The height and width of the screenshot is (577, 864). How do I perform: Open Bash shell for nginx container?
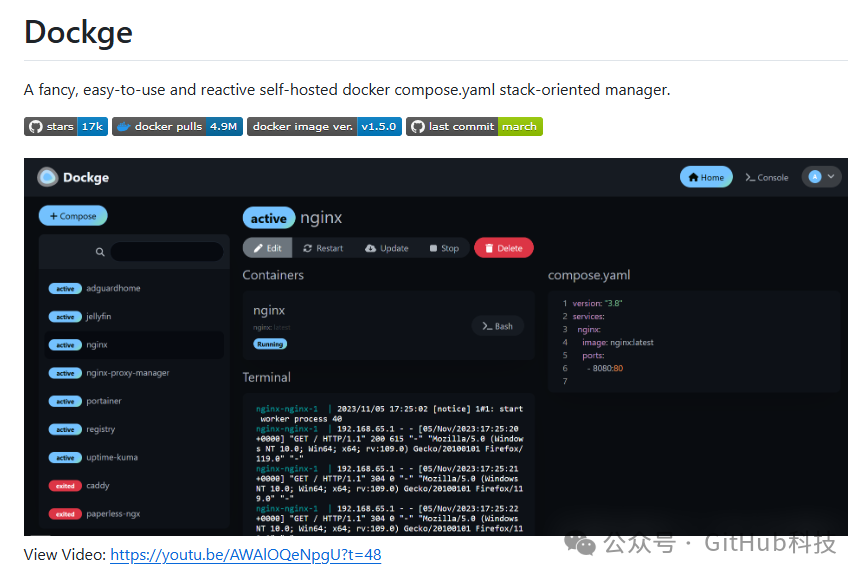click(498, 326)
